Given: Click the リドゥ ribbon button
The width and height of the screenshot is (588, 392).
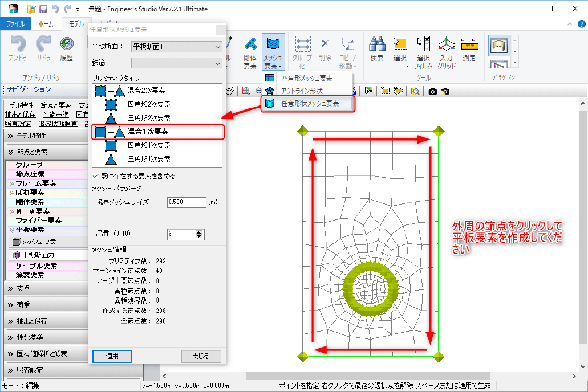Looking at the screenshot, I should click(x=43, y=48).
